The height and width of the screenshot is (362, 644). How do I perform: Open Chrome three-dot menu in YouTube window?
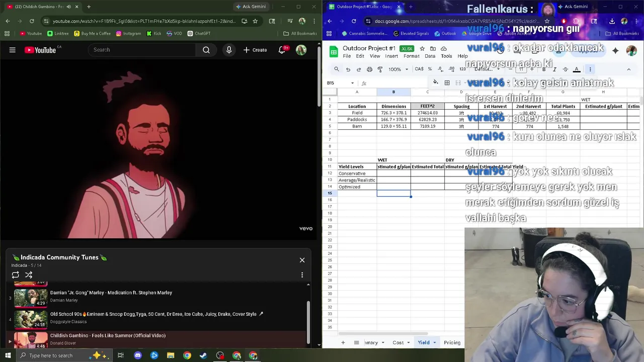pyautogui.click(x=313, y=21)
